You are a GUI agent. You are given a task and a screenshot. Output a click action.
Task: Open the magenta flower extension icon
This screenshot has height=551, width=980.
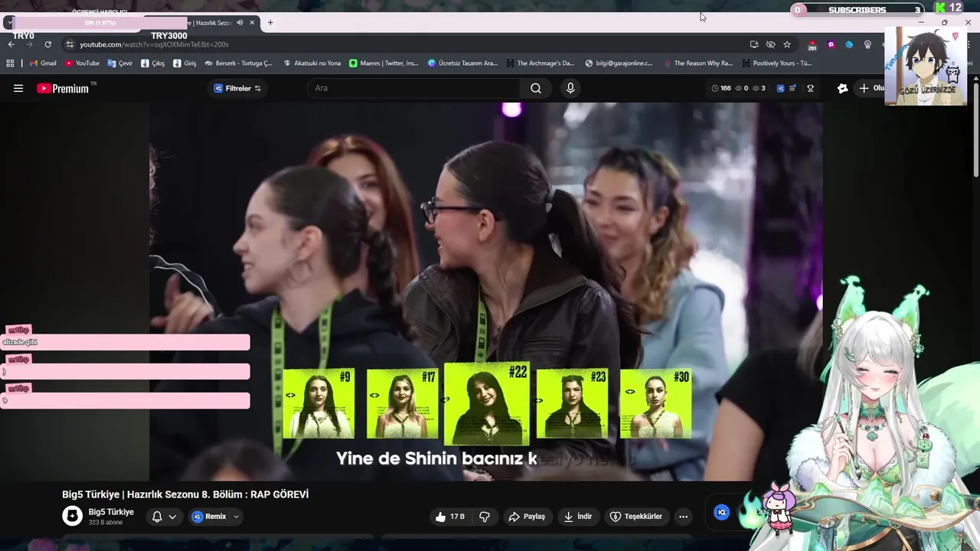(x=831, y=44)
